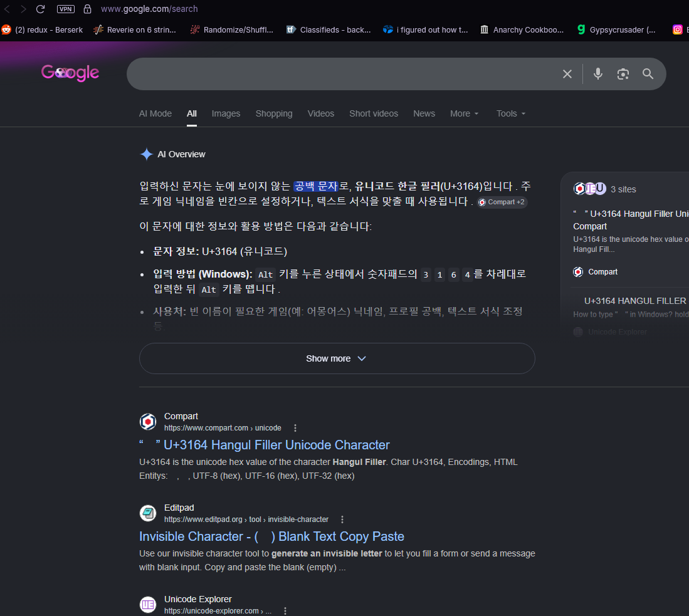
Task: Click the lock site info icon
Action: coord(87,9)
